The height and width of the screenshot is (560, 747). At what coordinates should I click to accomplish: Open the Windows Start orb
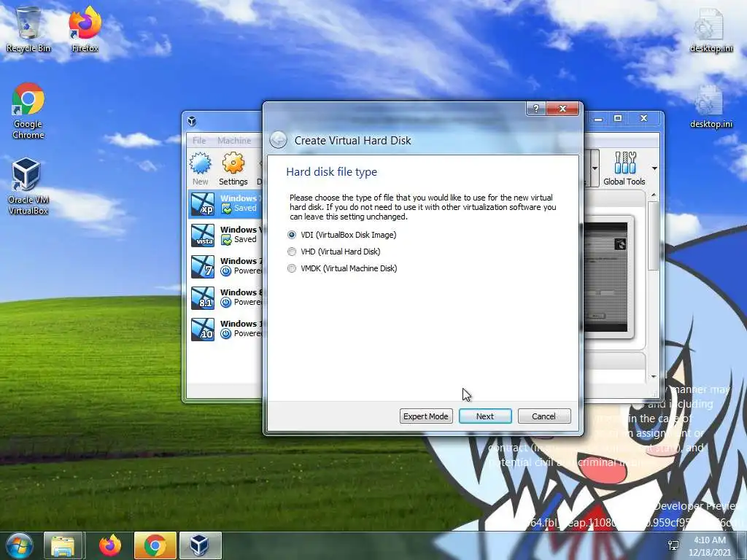pos(19,545)
